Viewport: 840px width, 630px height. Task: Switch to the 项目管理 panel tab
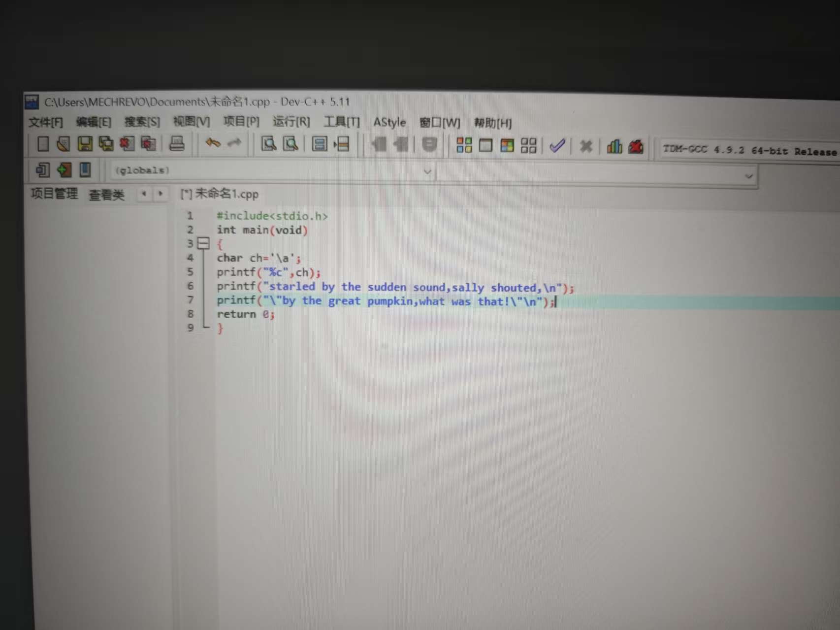click(54, 194)
